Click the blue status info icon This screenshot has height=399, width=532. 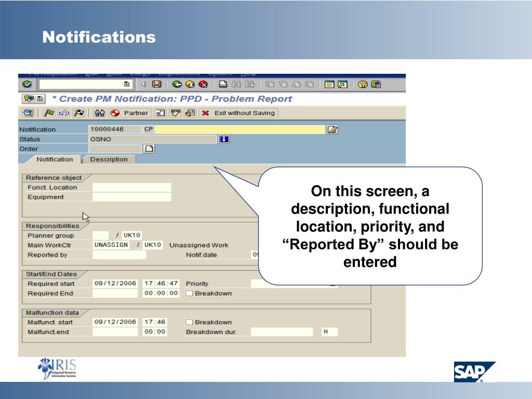coord(224,139)
